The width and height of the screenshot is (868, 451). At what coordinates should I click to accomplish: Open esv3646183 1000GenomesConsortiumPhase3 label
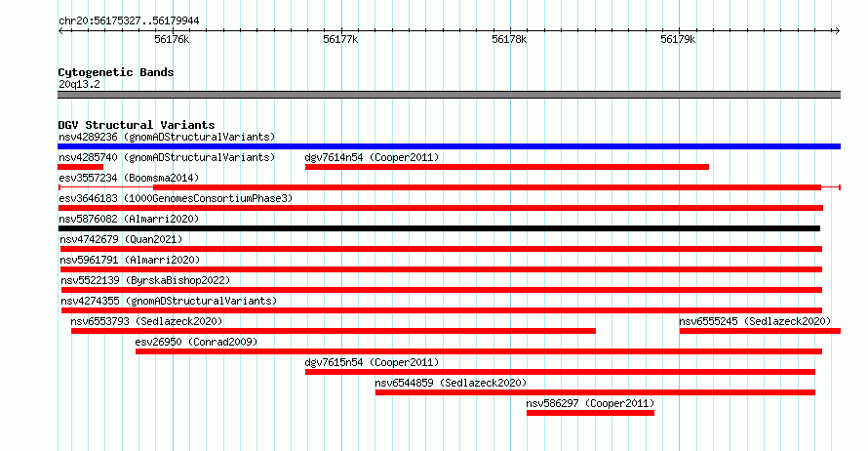176,198
